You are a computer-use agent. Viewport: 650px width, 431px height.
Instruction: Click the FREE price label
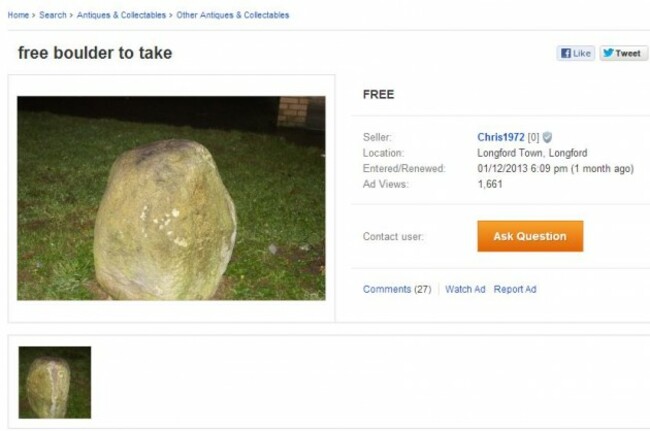coord(378,94)
